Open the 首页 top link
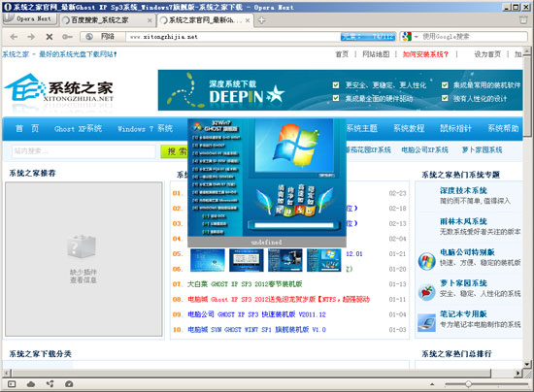Viewport: 534px width, 392px height. (x=342, y=54)
